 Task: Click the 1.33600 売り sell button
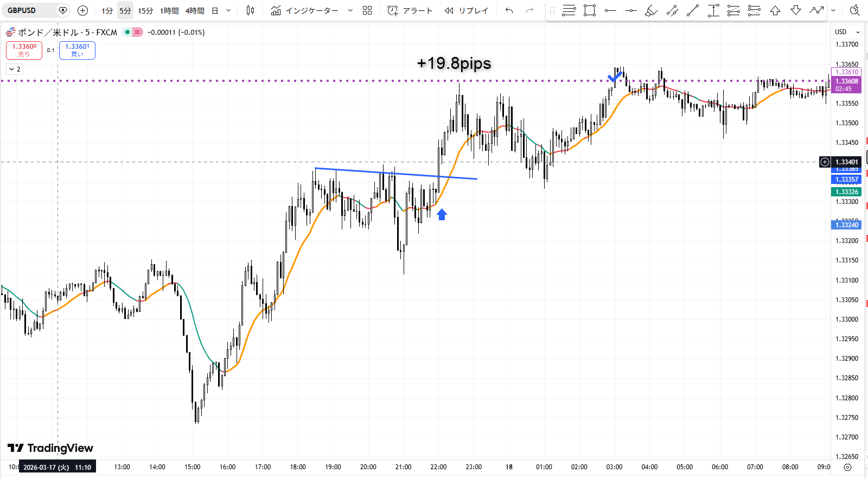point(24,50)
